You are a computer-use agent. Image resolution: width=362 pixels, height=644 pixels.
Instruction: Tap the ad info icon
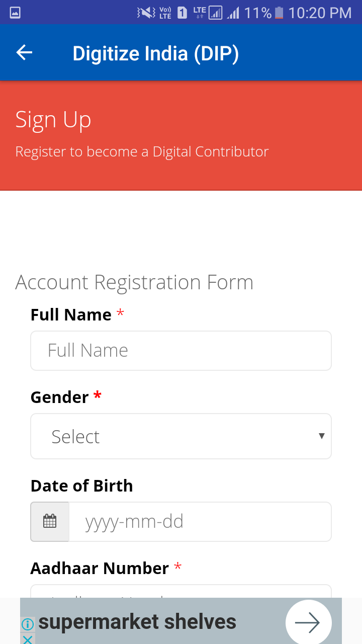(x=28, y=624)
